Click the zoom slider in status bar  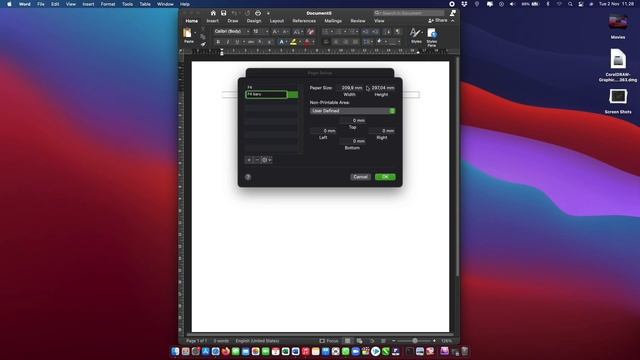tap(415, 341)
